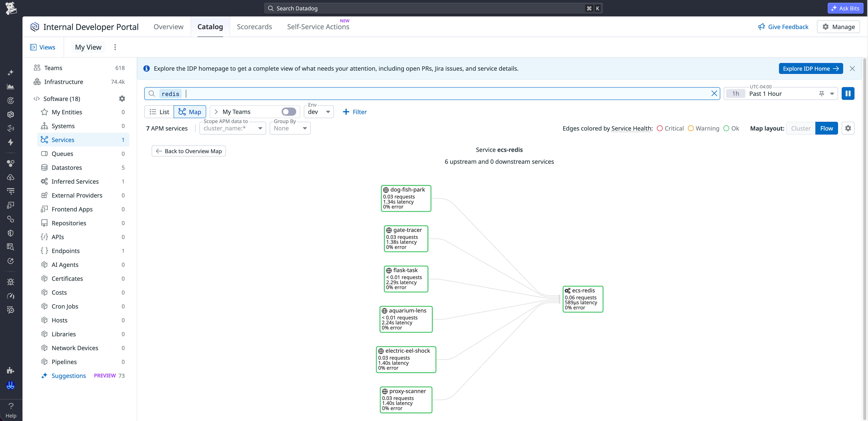This screenshot has height=421, width=868.
Task: Open the Self-Service Actions tab
Action: pos(318,27)
